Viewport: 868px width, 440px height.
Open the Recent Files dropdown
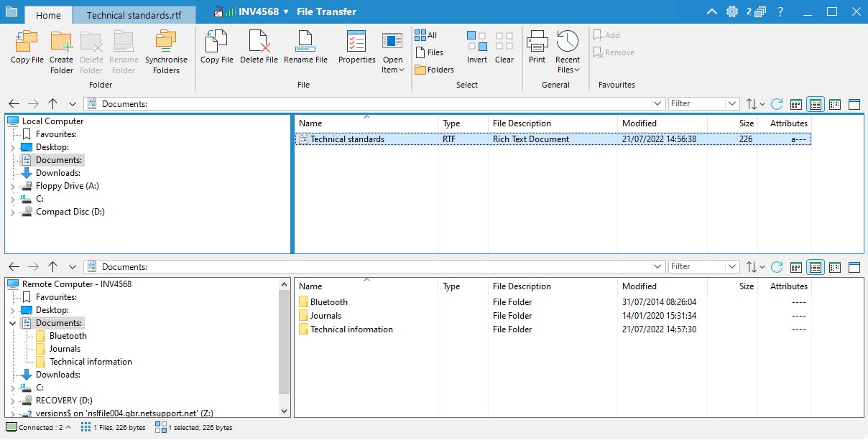568,52
